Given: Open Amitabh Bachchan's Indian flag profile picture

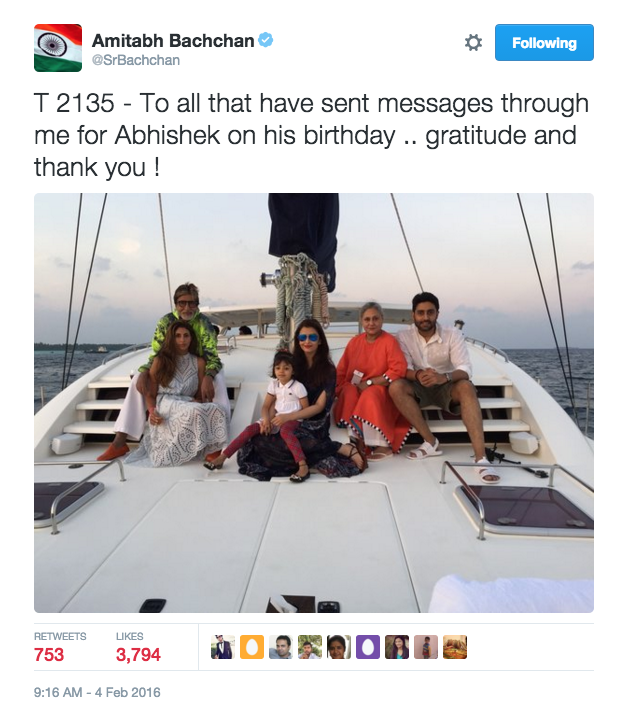Looking at the screenshot, I should [58, 47].
